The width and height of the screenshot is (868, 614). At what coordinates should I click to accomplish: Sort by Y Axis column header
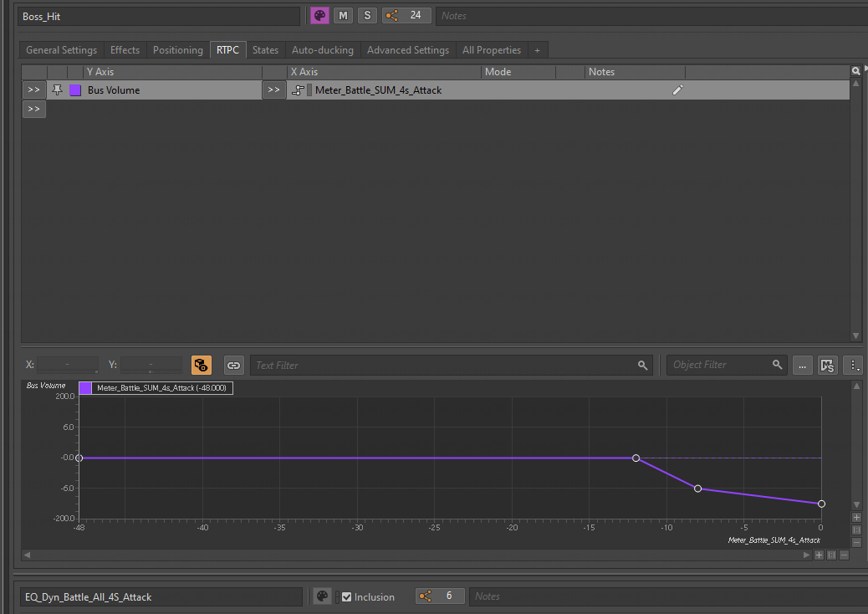click(x=173, y=72)
